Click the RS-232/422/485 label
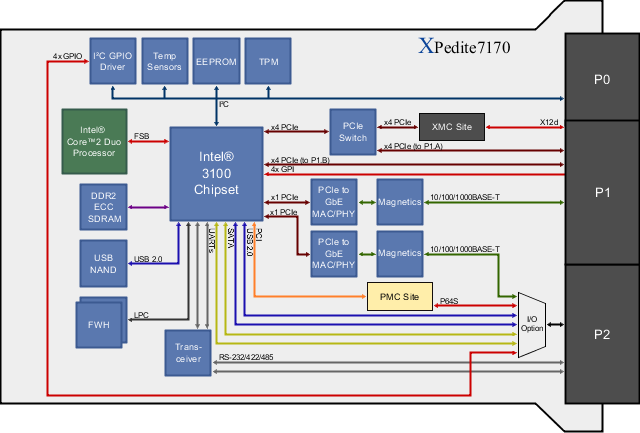The height and width of the screenshot is (433, 640). [246, 357]
